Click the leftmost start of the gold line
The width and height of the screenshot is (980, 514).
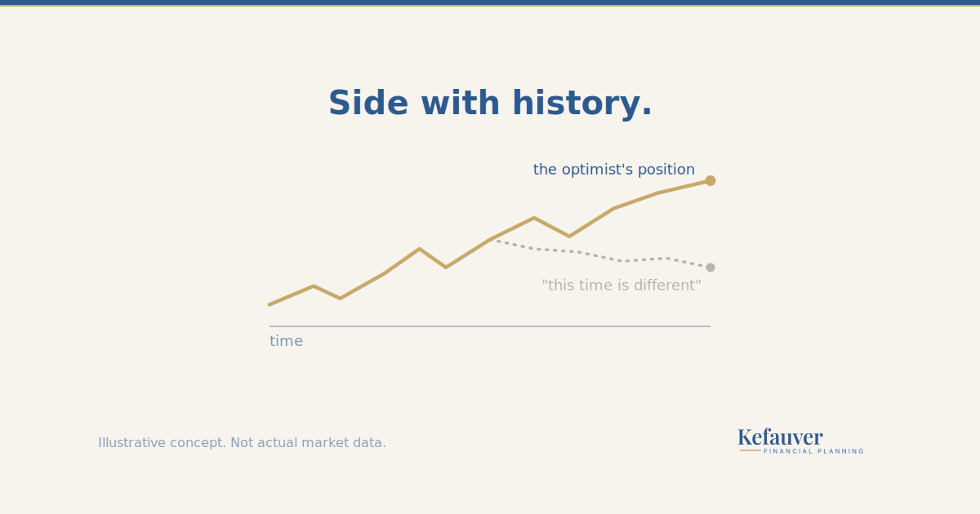pyautogui.click(x=270, y=304)
